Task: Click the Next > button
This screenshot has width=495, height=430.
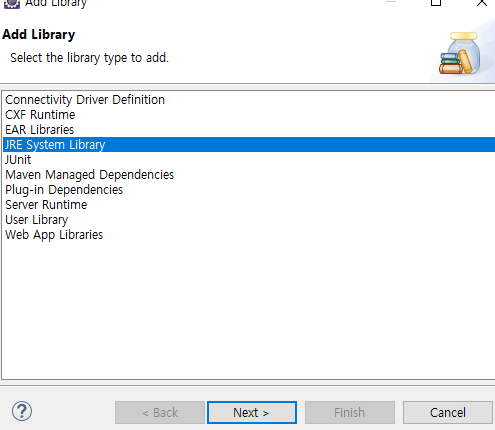Action: click(252, 413)
